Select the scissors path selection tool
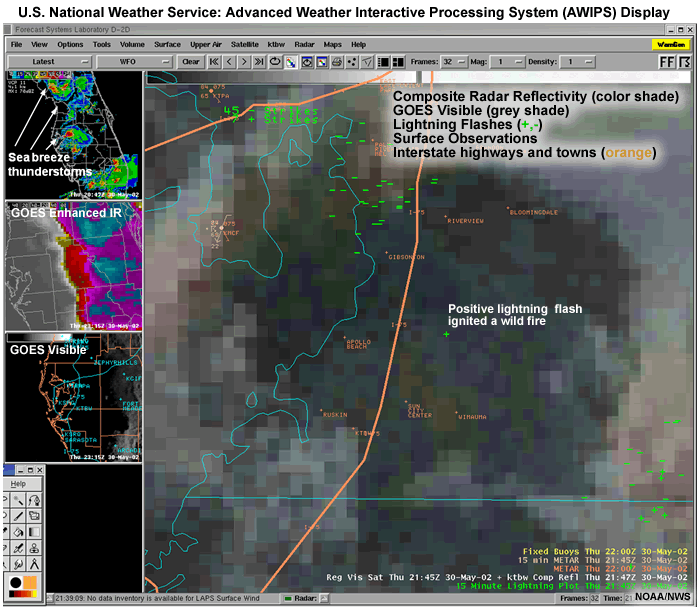This screenshot has height=610, width=700. coord(34,500)
